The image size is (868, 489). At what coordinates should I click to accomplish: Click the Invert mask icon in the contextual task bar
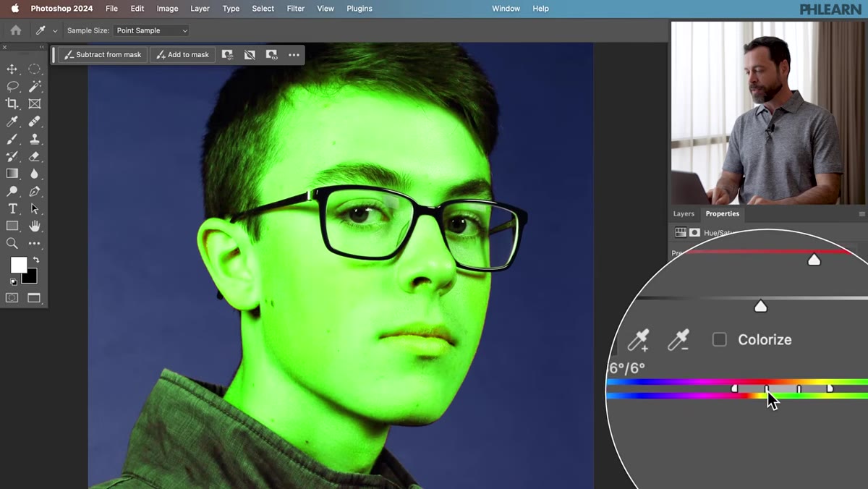[250, 54]
